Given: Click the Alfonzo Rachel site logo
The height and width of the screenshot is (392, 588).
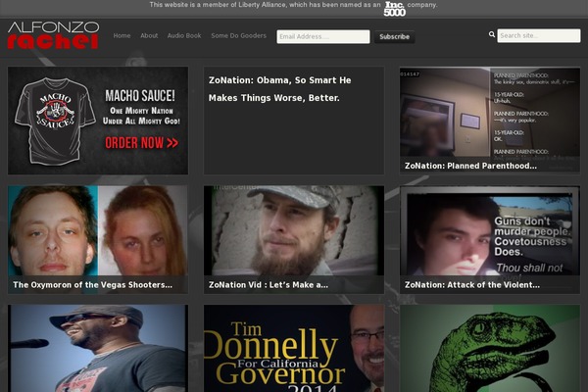Looking at the screenshot, I should pos(53,35).
